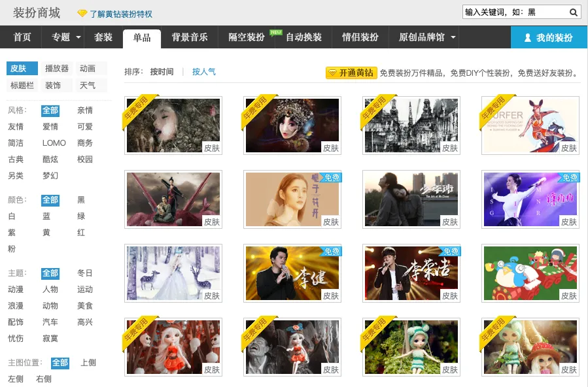Image resolution: width=588 pixels, height=387 pixels.
Task: Filter style by 亲情
Action: pos(85,110)
